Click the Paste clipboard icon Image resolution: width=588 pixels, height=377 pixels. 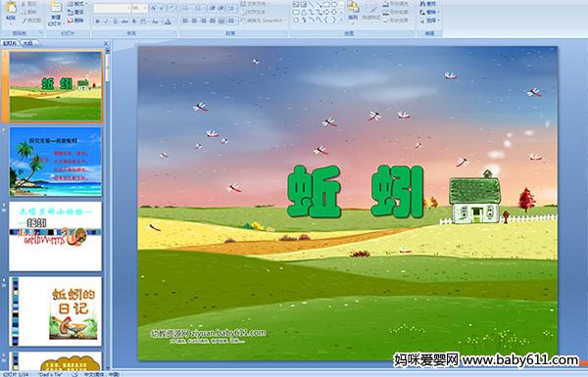coord(11,8)
